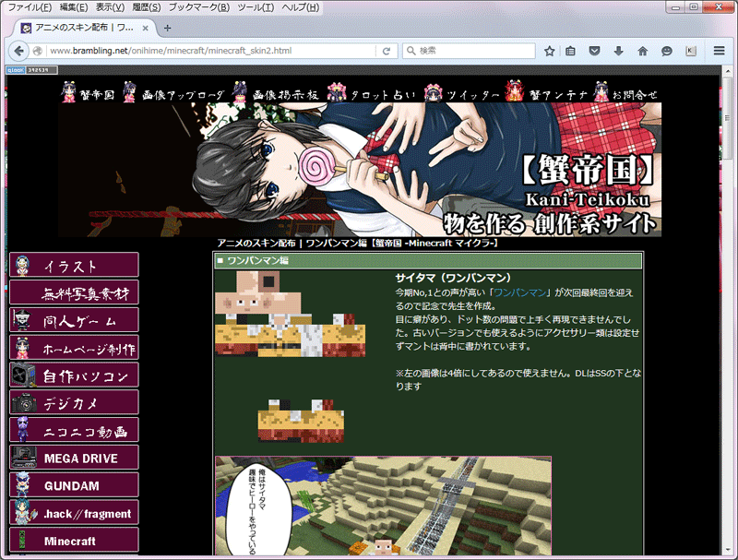Viewport: 738px width, 560px height.
Task: Click the small cape skin texture image
Action: 302,422
